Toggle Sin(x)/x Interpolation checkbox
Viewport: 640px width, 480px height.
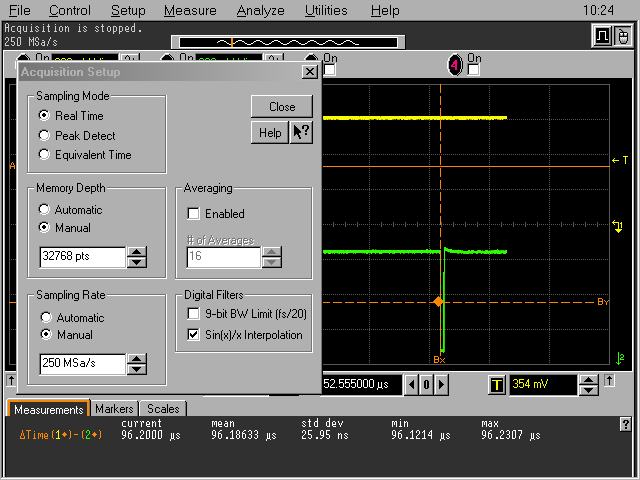pyautogui.click(x=194, y=335)
